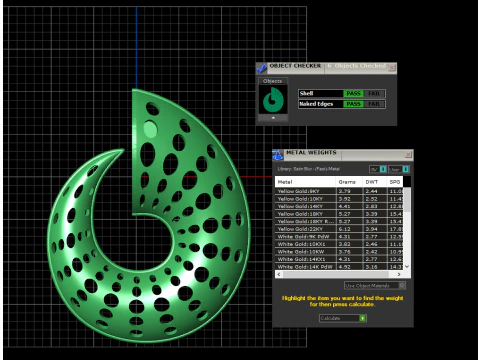
Task: Close the Metal Weights panel
Action: coord(408,155)
